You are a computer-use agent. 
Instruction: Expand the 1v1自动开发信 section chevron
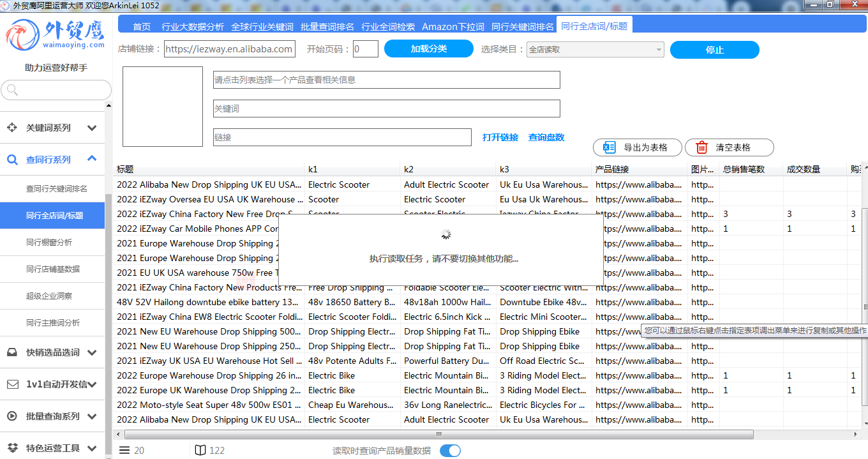coord(92,384)
